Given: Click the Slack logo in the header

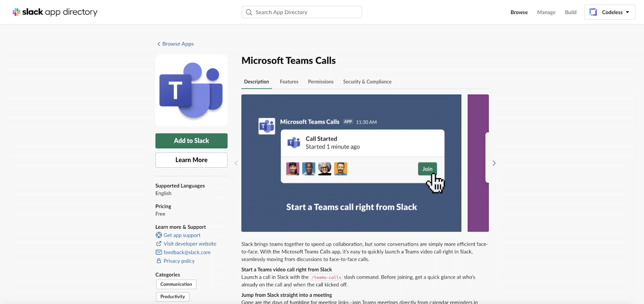Looking at the screenshot, I should coord(55,12).
